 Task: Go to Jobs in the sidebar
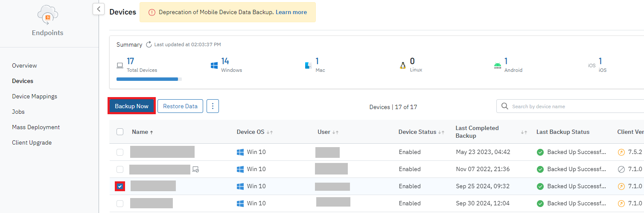coord(18,112)
